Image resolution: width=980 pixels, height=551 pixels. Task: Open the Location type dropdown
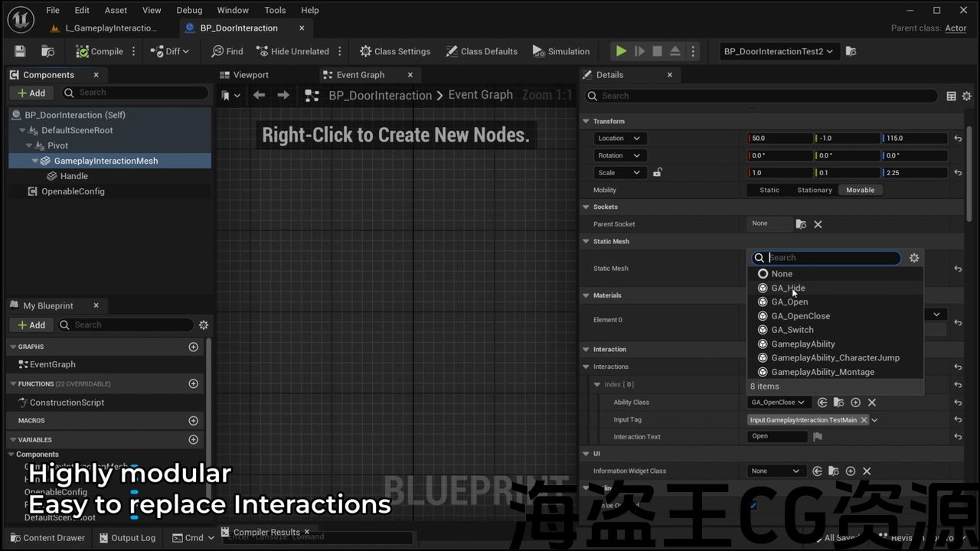620,139
